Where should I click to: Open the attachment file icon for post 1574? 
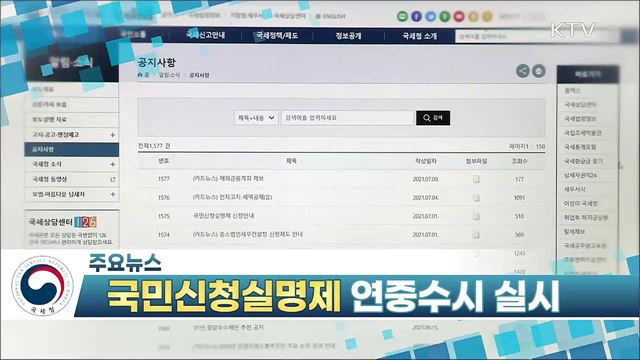(476, 235)
